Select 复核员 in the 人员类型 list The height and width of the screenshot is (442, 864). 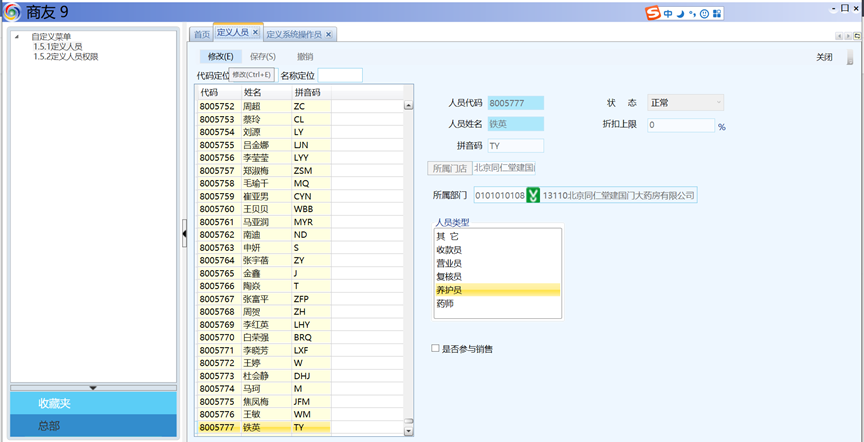498,276
